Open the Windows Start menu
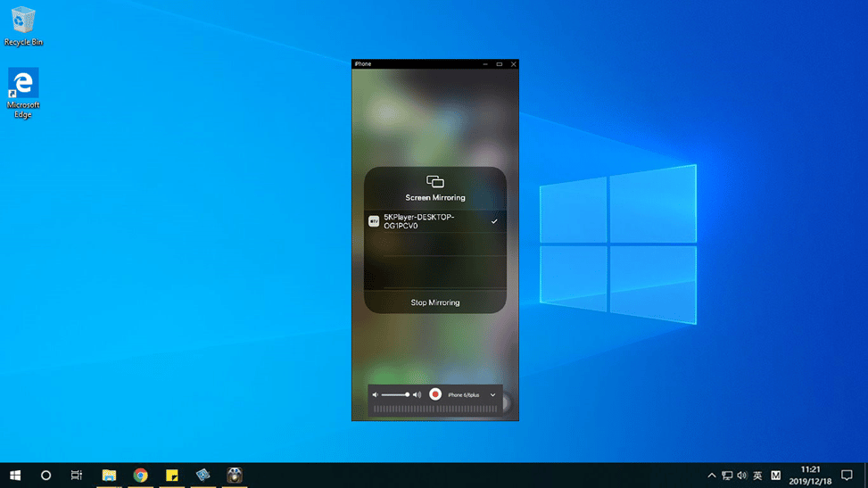The image size is (868, 488). tap(15, 476)
